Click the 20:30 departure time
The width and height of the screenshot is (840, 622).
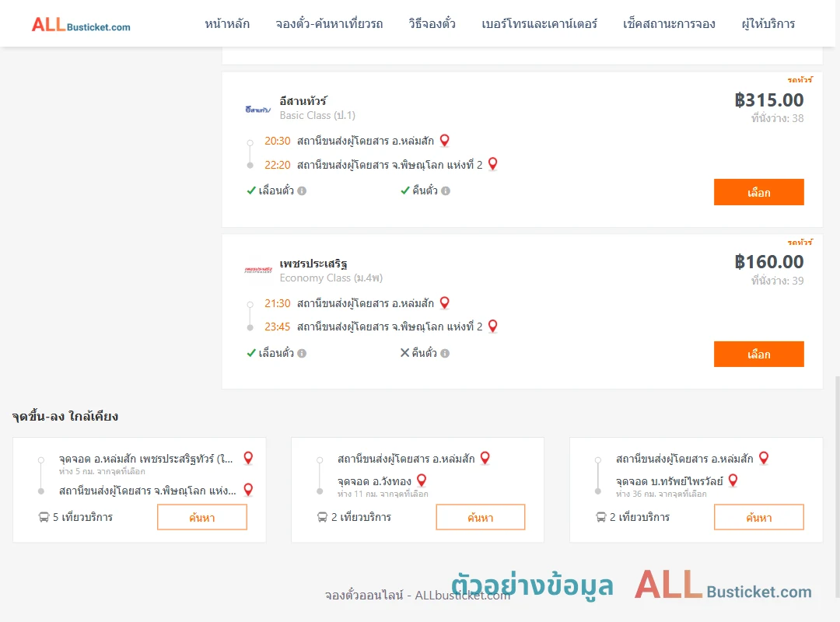click(x=278, y=141)
